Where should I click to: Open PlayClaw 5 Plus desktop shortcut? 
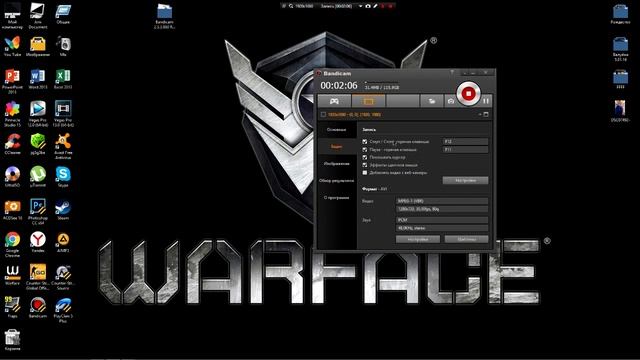pyautogui.click(x=63, y=310)
